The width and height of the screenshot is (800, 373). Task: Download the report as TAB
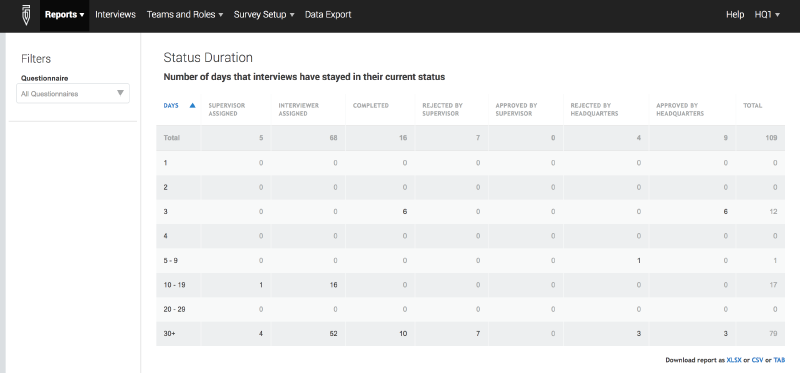(779, 360)
